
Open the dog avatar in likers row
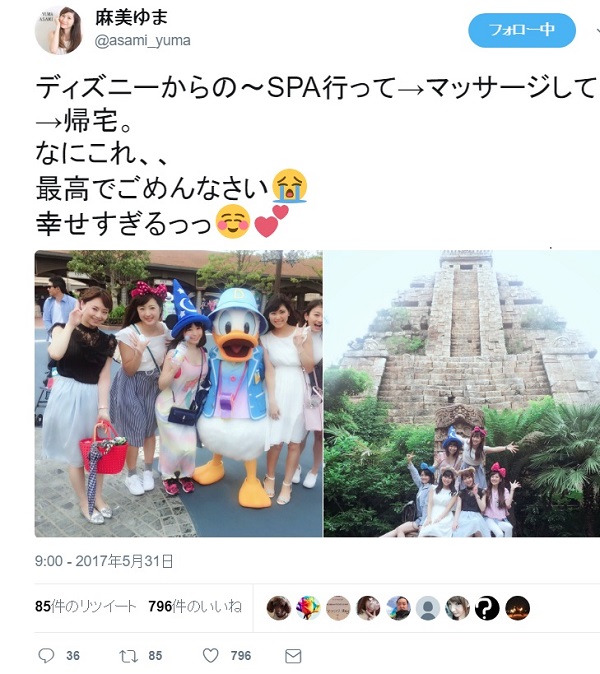(279, 608)
